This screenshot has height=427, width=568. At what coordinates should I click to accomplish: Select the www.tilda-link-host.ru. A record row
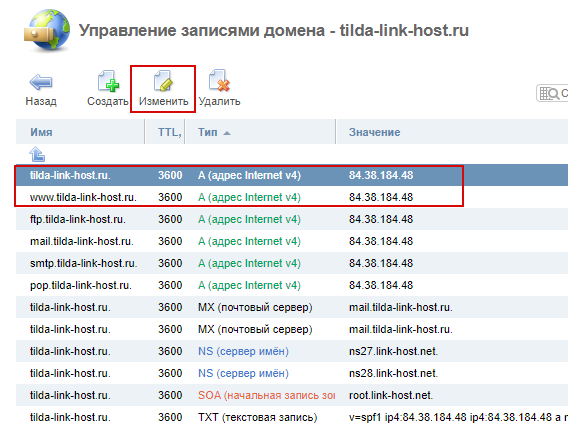(x=292, y=197)
